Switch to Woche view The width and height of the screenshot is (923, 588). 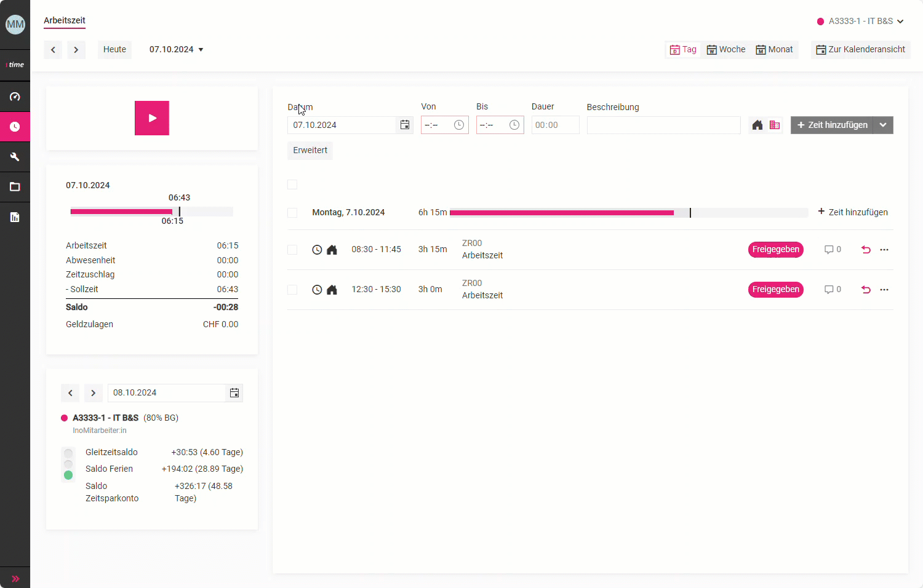[x=726, y=50]
